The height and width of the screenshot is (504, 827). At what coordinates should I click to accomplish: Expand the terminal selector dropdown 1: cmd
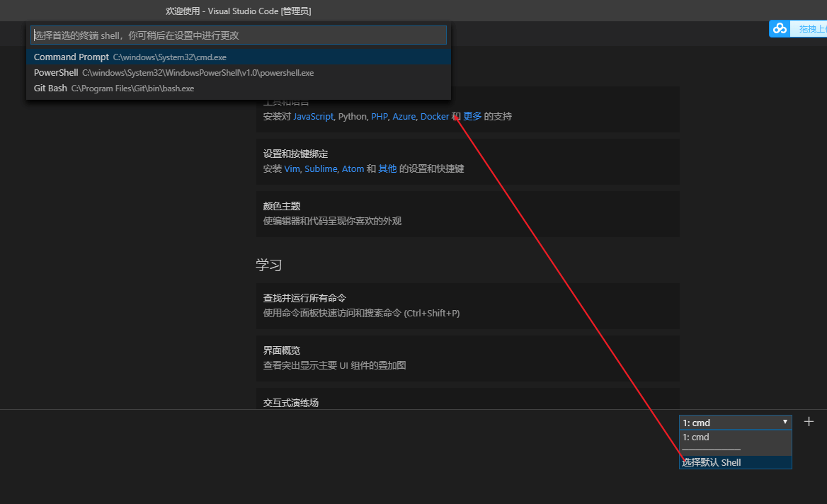point(735,423)
